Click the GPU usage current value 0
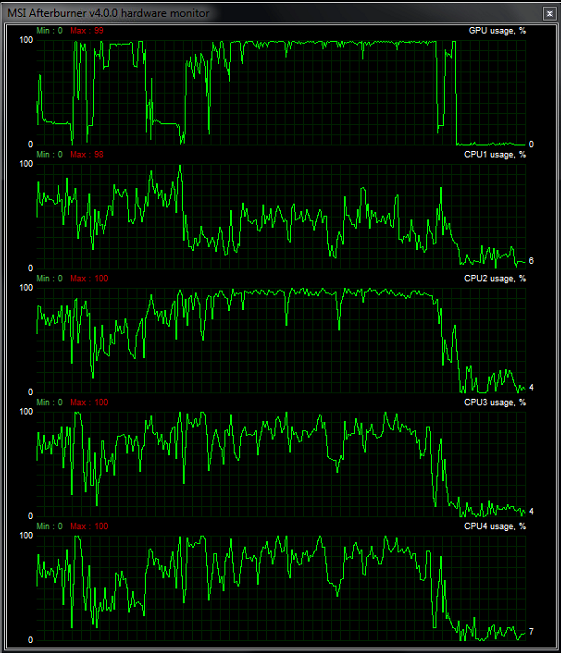 point(531,145)
